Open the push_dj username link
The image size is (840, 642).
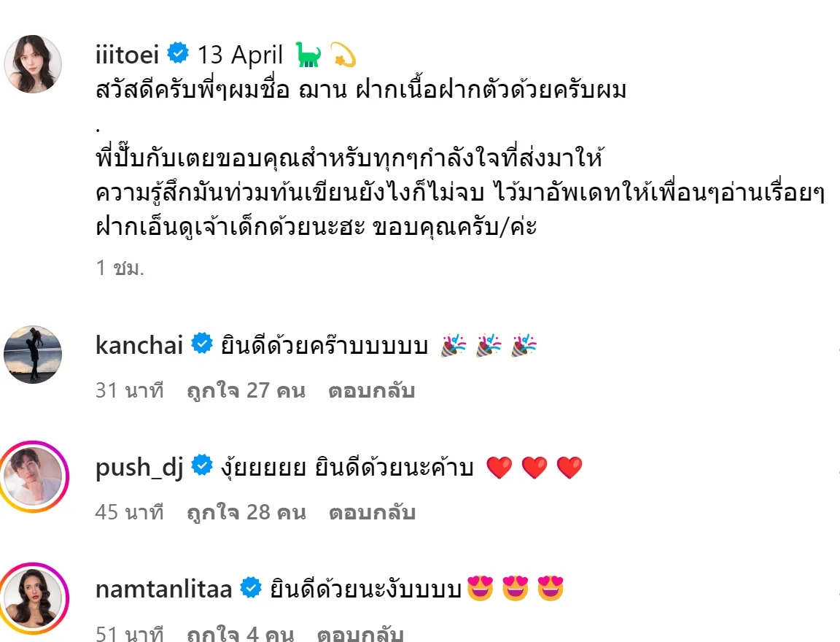[x=139, y=468]
